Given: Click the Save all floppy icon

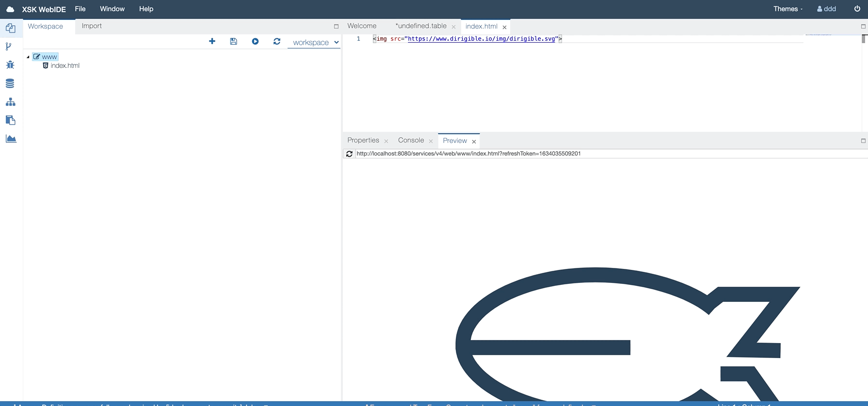Looking at the screenshot, I should pyautogui.click(x=233, y=41).
